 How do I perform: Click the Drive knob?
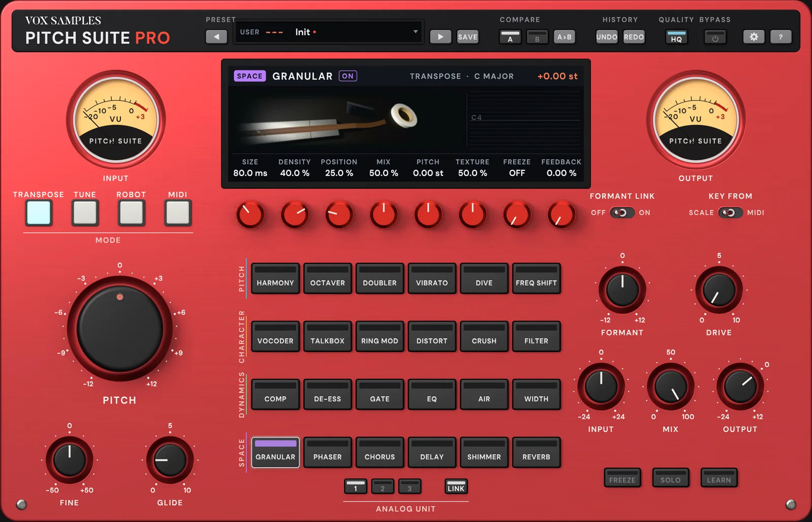719,290
